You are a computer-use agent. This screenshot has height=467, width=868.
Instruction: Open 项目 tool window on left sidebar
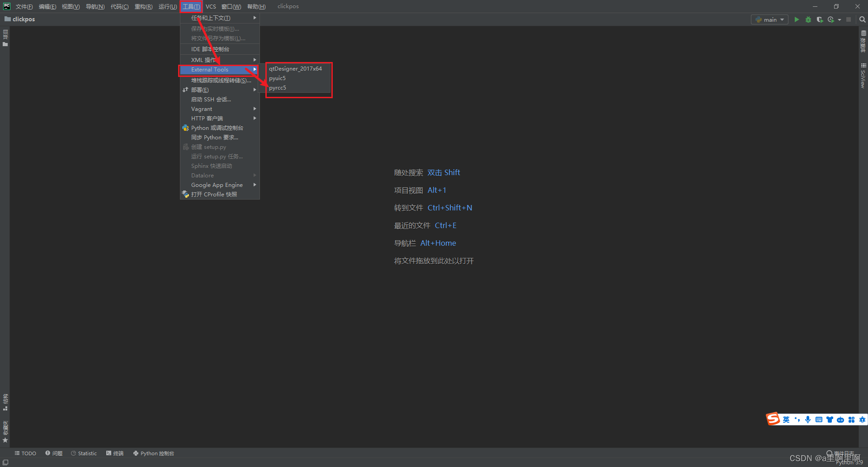click(x=5, y=38)
